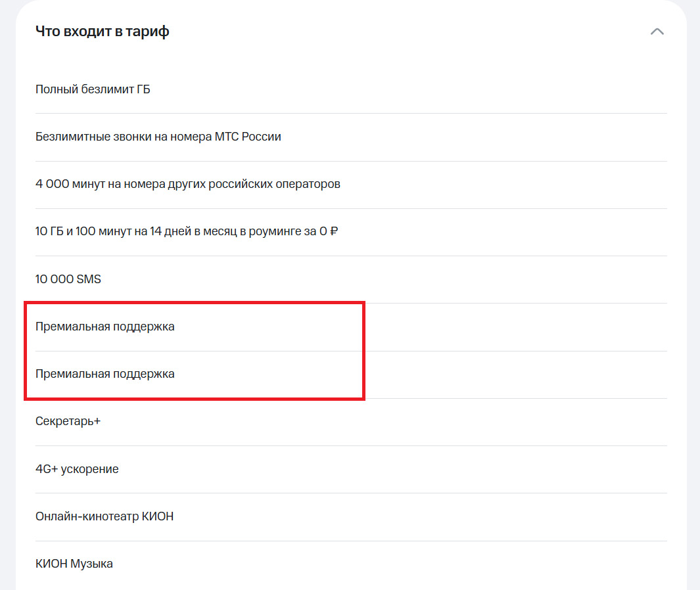Click the 4 000 минут row
This screenshot has height=590, width=700.
pos(188,184)
